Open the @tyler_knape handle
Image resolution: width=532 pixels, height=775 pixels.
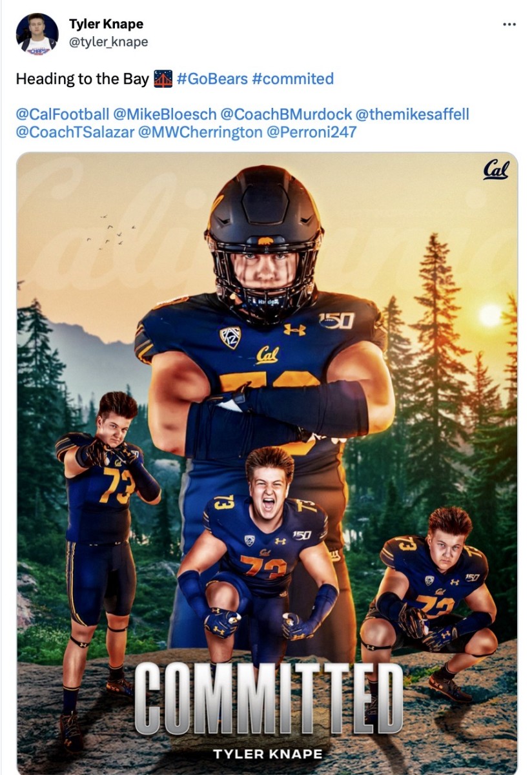tap(108, 42)
